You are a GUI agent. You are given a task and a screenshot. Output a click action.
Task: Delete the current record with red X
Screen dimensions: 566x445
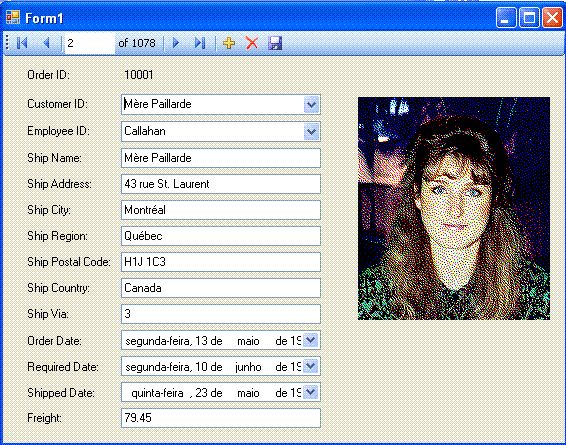(x=252, y=43)
